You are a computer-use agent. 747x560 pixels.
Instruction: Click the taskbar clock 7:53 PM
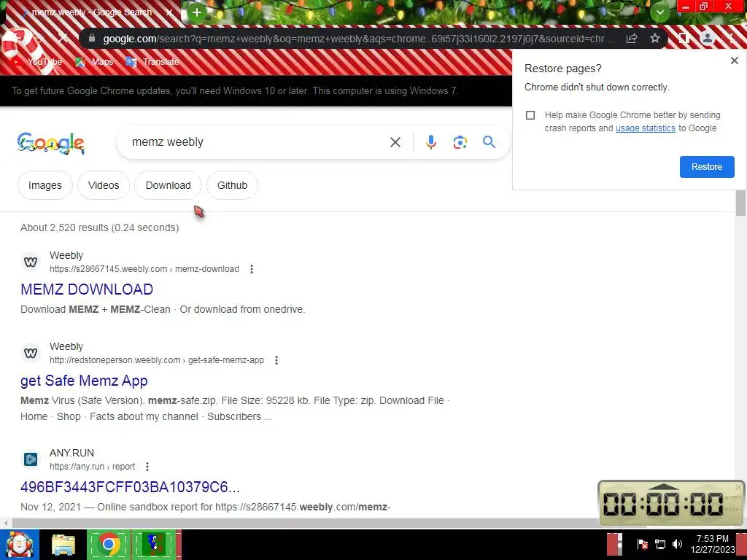712,539
